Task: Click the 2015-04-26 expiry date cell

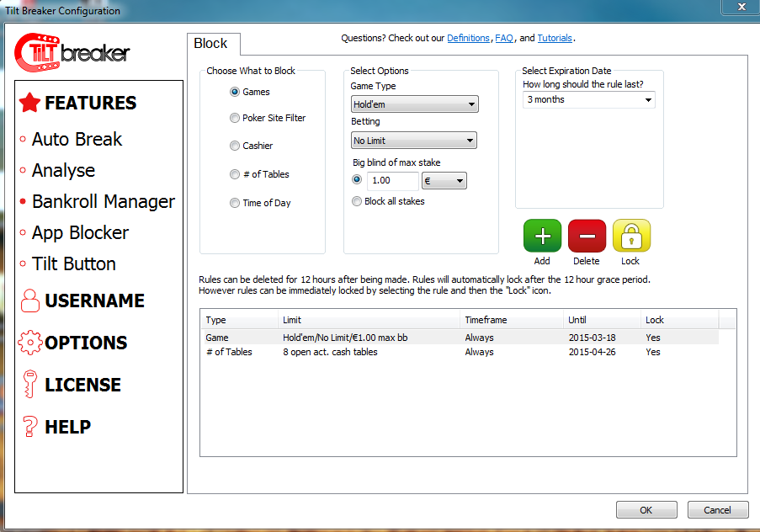Action: click(x=592, y=352)
